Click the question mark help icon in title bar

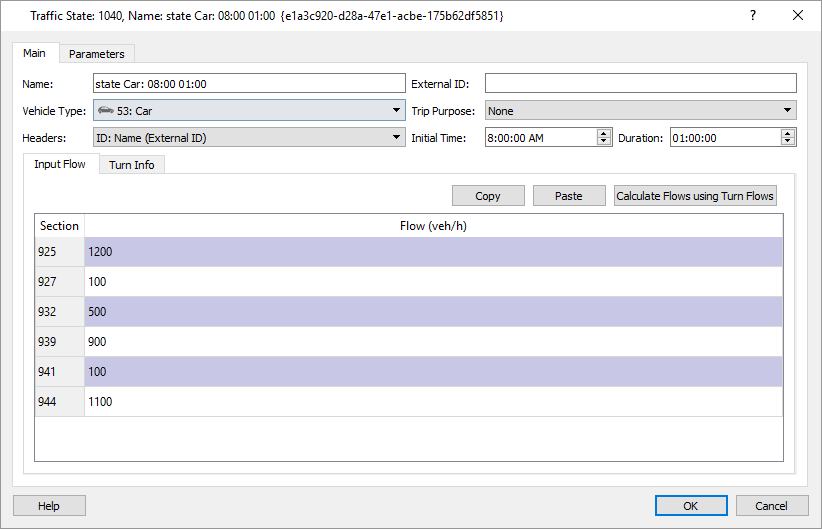click(x=753, y=15)
